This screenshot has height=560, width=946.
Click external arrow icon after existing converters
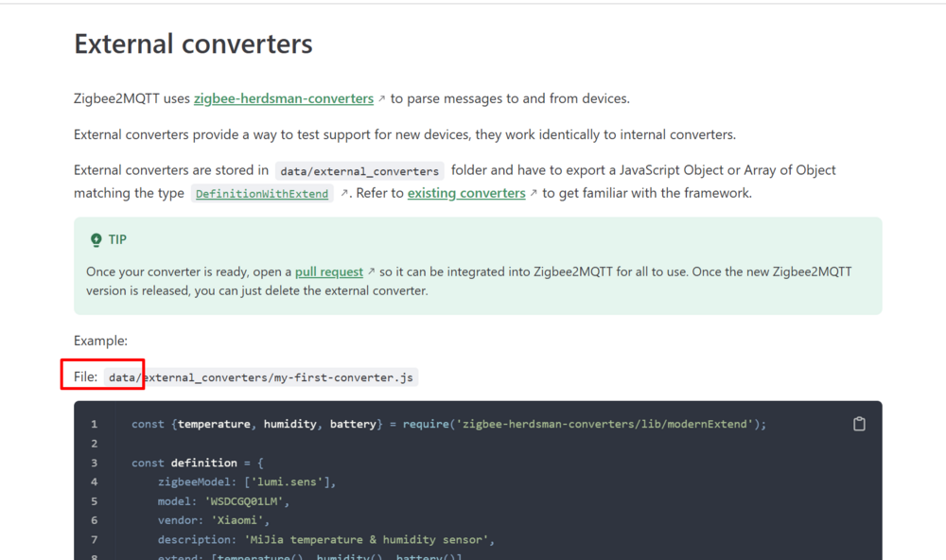pos(534,193)
